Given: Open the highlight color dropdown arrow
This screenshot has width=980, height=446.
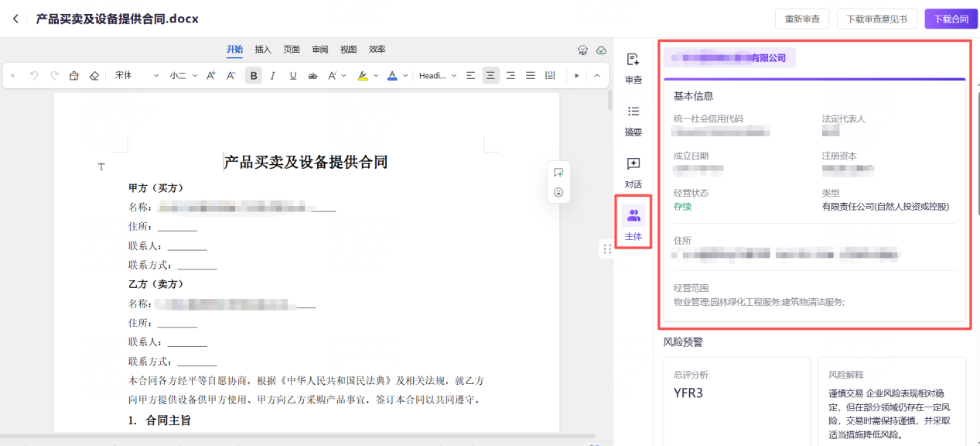Looking at the screenshot, I should (376, 76).
